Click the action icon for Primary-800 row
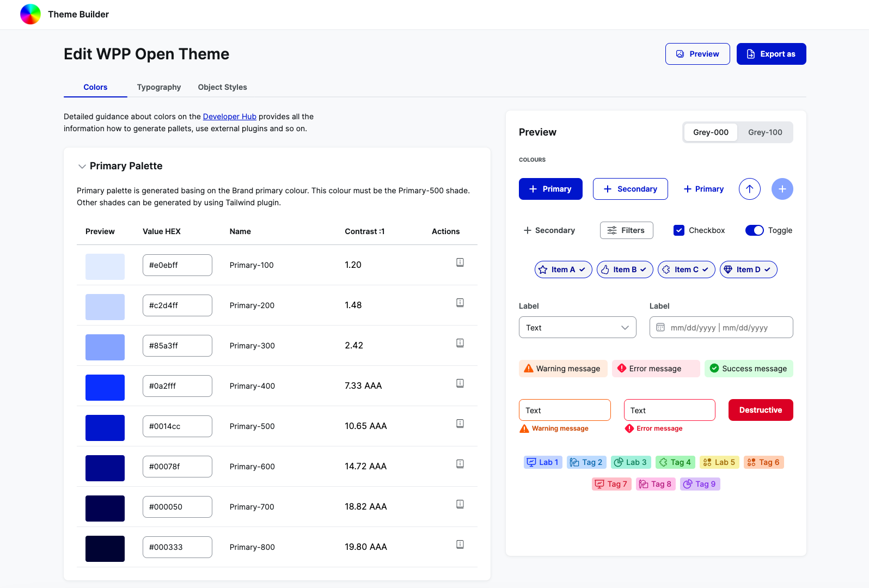The image size is (869, 588). point(460,544)
